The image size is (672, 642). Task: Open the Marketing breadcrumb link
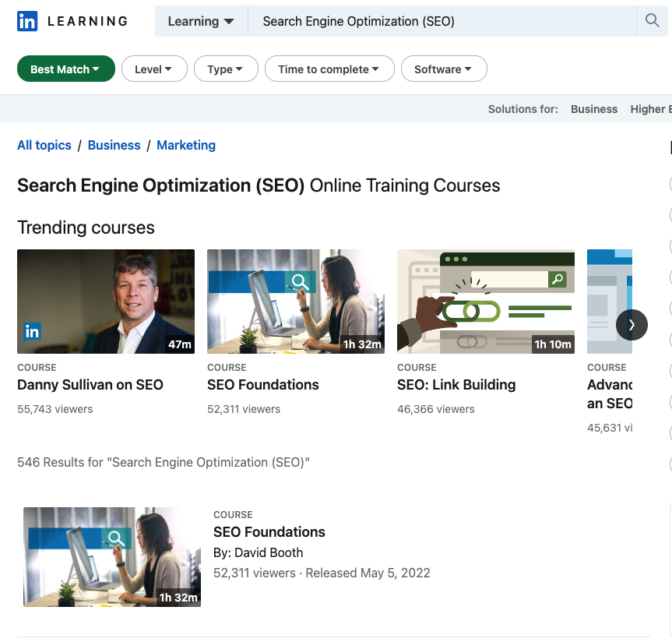[x=186, y=145]
